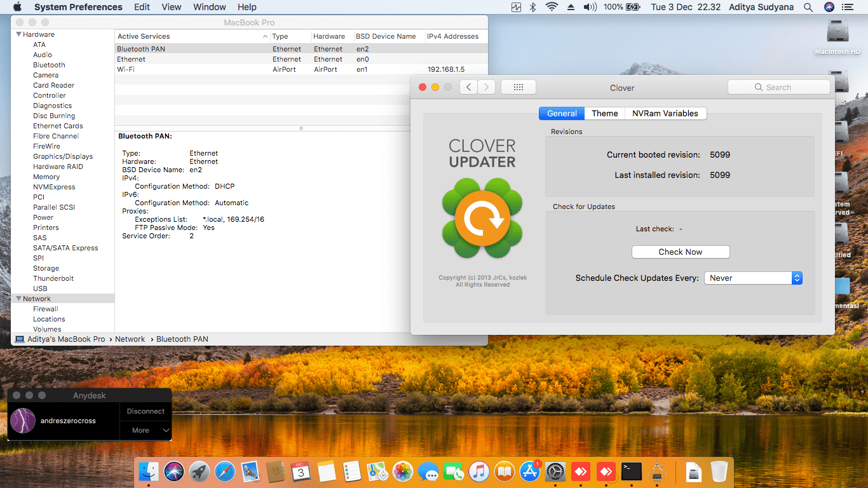868x488 pixels.
Task: Select Graphics/Displays in the sidebar
Action: pos(63,156)
